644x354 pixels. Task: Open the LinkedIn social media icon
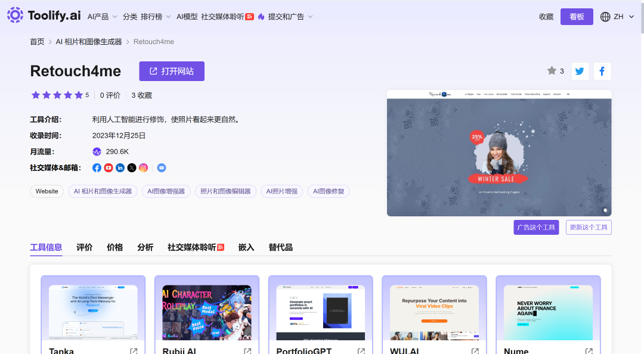(x=120, y=167)
